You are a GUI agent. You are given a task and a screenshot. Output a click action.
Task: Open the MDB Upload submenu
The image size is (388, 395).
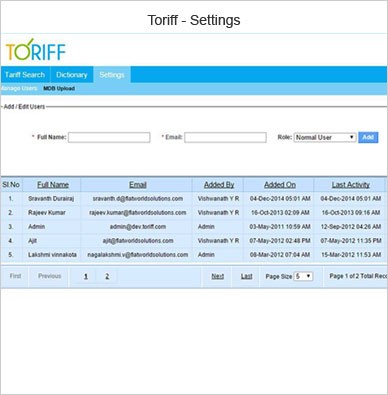(59, 88)
